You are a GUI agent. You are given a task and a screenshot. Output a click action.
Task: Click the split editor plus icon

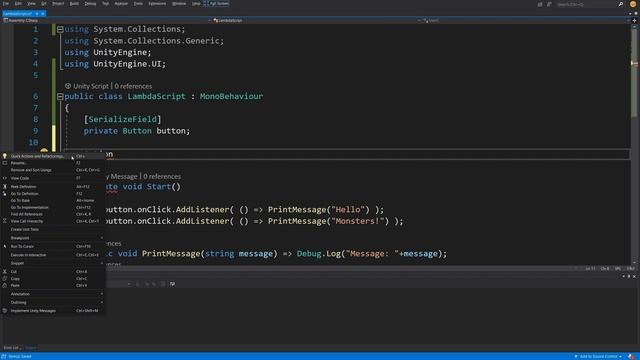coord(634,20)
